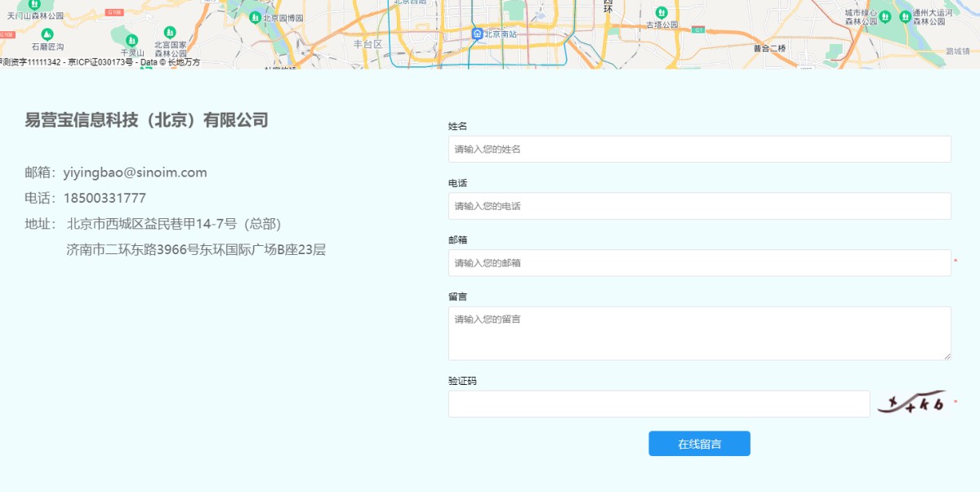Select the 通州大运河森林公园 marker icon
980x492 pixels.
[x=905, y=16]
